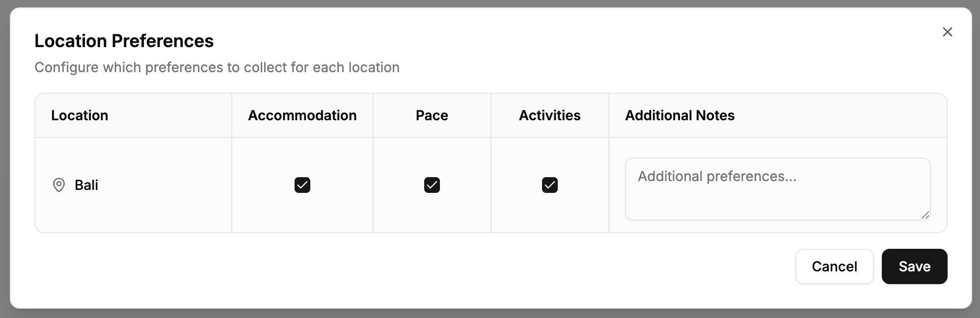Screen dimensions: 980x318
Task: Click the Cancel button
Action: (834, 266)
